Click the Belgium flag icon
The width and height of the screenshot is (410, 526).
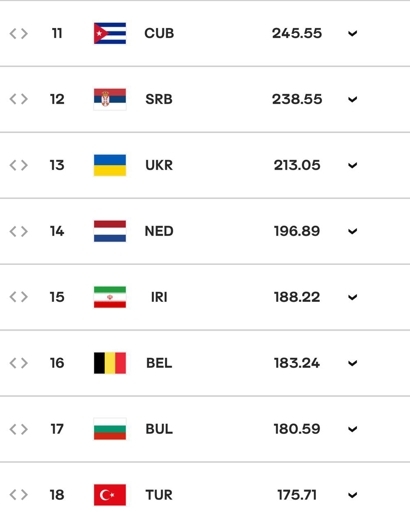point(110,363)
